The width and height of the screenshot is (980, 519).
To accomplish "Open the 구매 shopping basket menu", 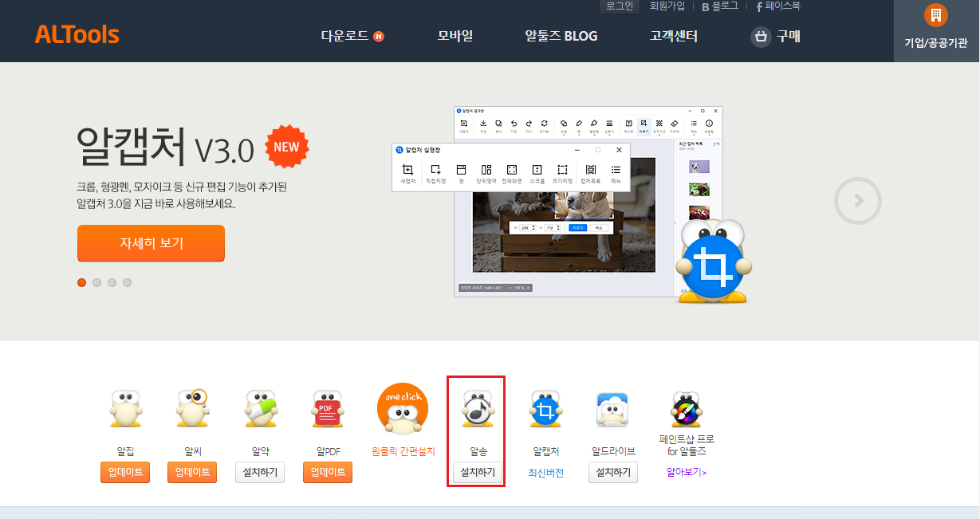I will (x=775, y=36).
